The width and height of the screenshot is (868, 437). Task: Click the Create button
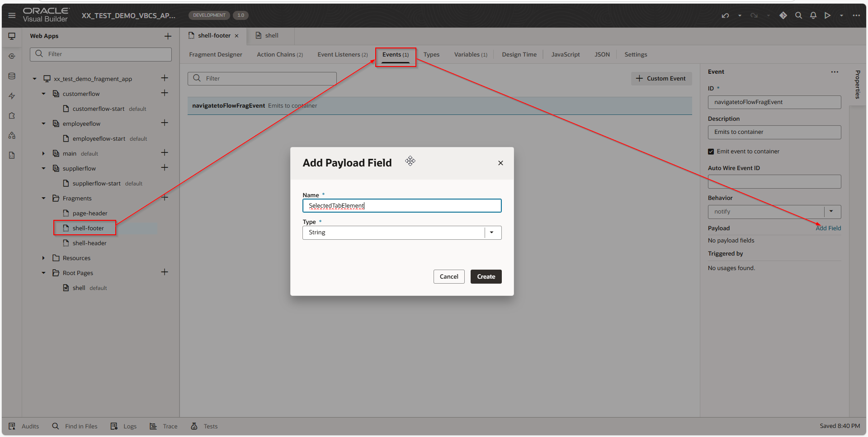pyautogui.click(x=486, y=276)
